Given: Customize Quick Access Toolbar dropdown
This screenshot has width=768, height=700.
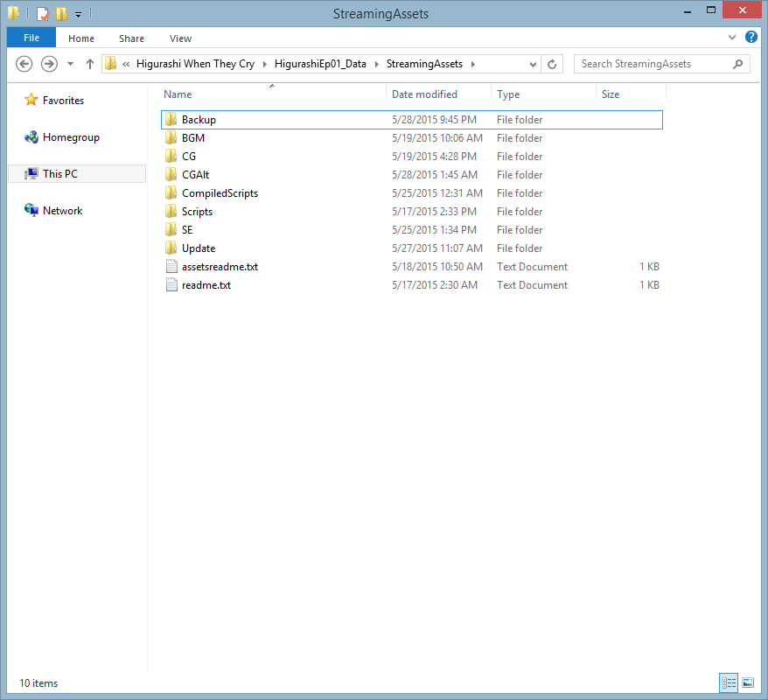Looking at the screenshot, I should point(78,14).
